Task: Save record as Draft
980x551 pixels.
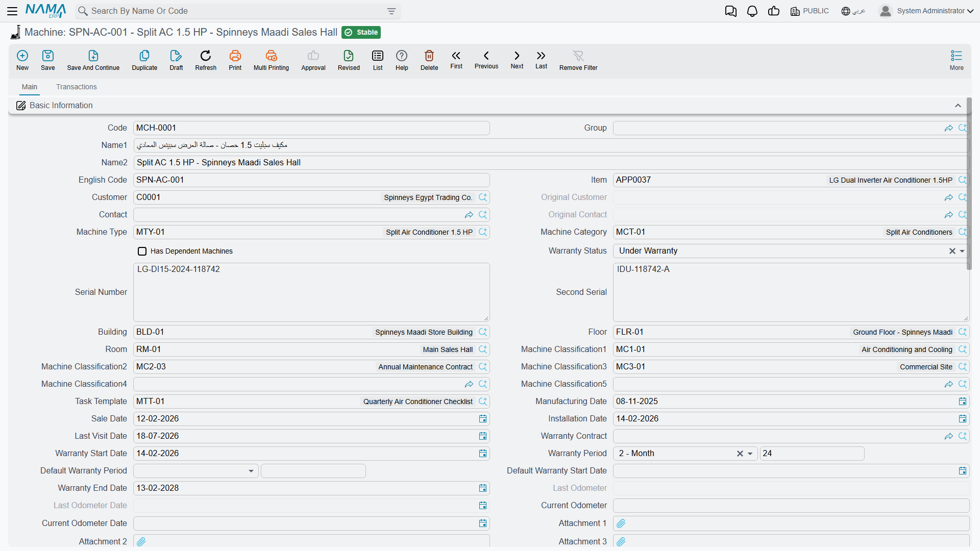Action: click(176, 60)
